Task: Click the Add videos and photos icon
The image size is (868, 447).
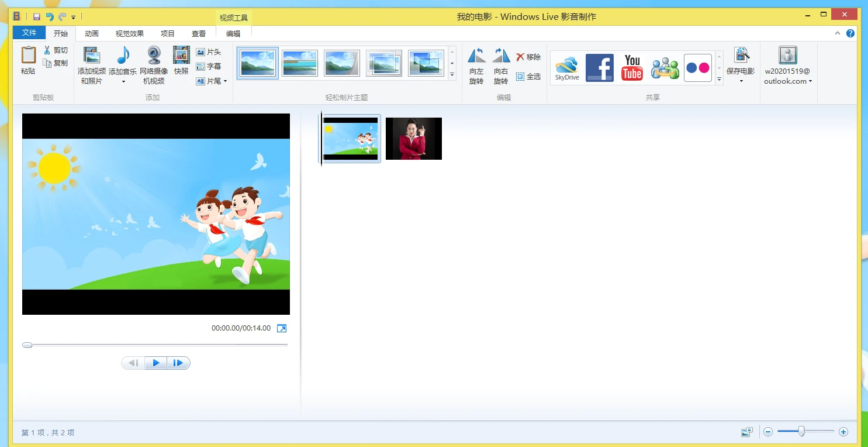Action: [91, 56]
